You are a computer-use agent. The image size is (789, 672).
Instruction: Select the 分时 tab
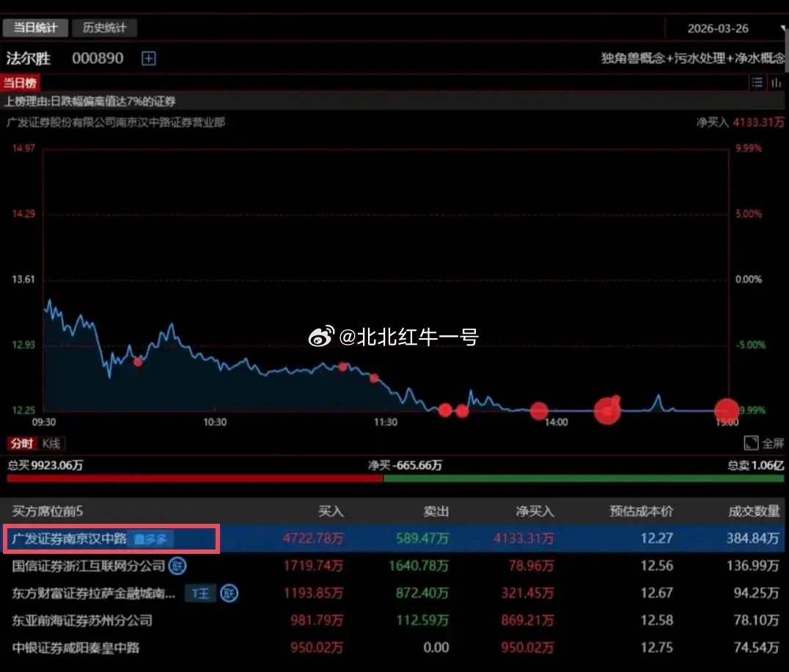pos(22,442)
